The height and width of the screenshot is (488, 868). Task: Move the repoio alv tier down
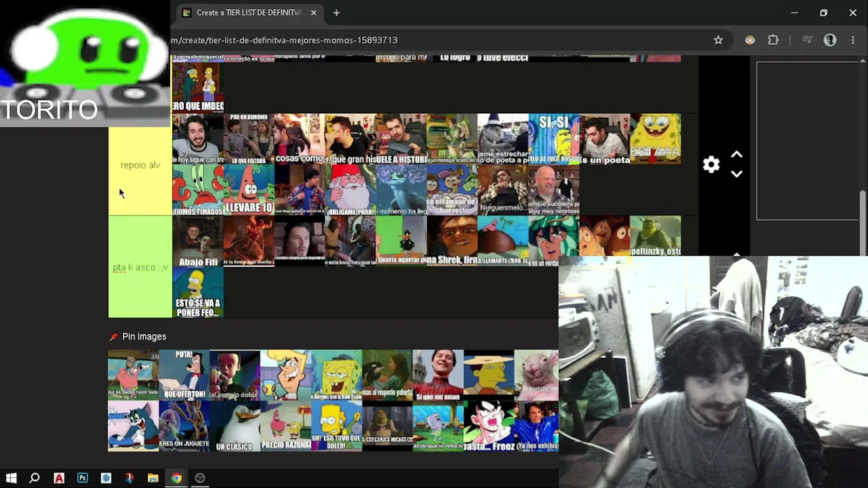click(736, 174)
